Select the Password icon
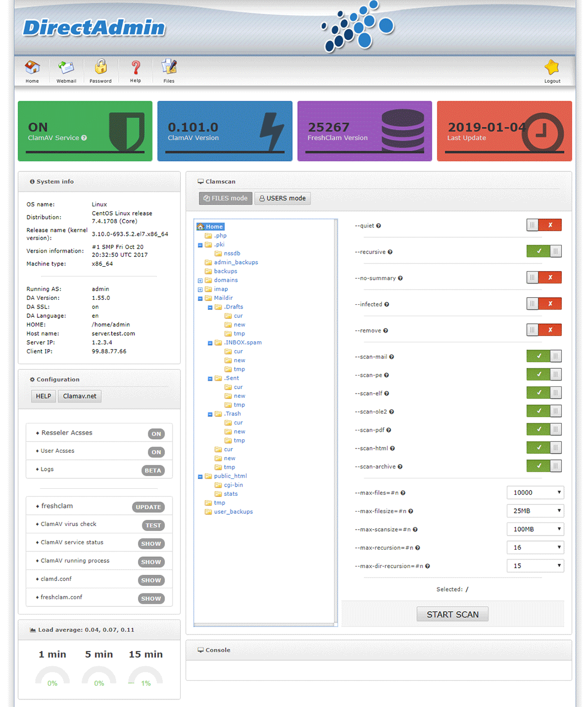 click(100, 70)
